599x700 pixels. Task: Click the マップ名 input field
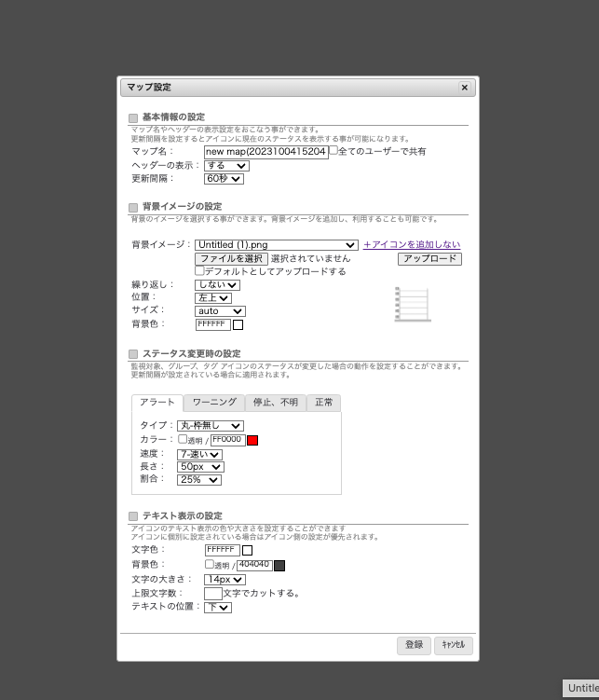[266, 152]
